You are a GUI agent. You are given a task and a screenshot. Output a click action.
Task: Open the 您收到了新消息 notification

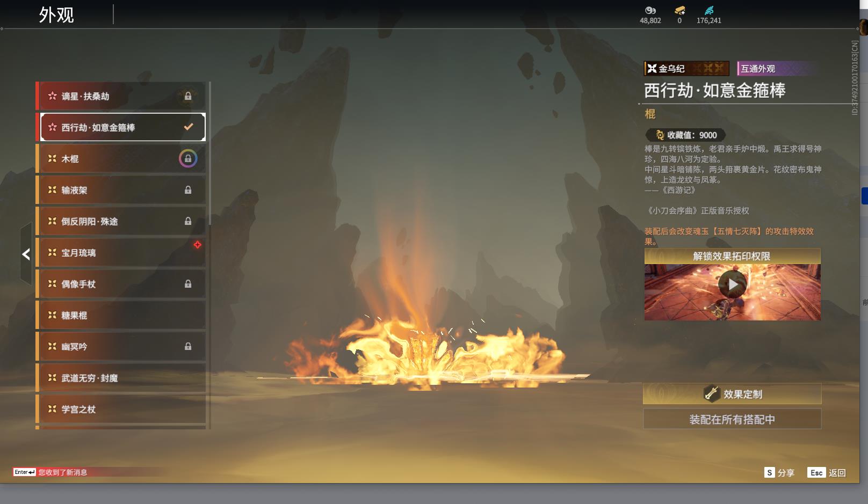(62, 472)
